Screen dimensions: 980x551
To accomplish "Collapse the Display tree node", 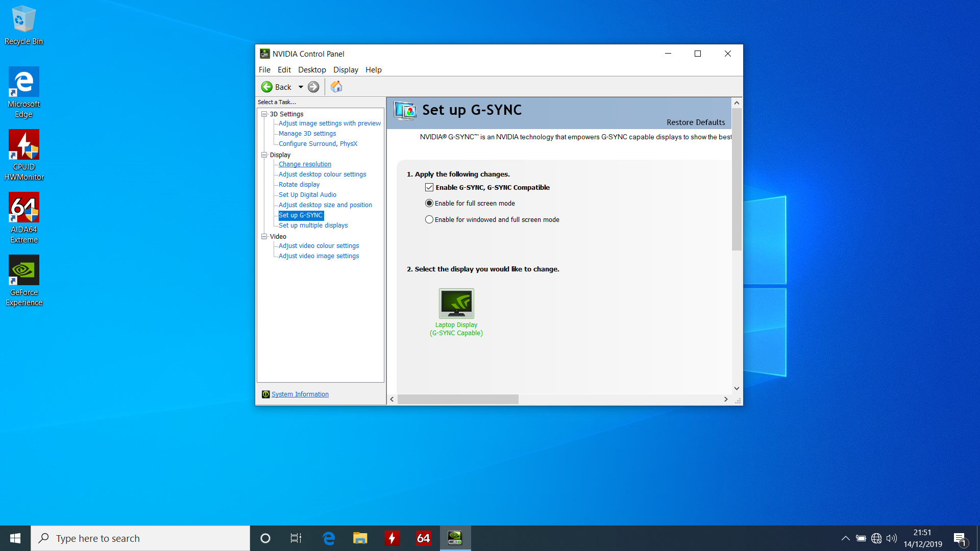I will click(x=264, y=155).
